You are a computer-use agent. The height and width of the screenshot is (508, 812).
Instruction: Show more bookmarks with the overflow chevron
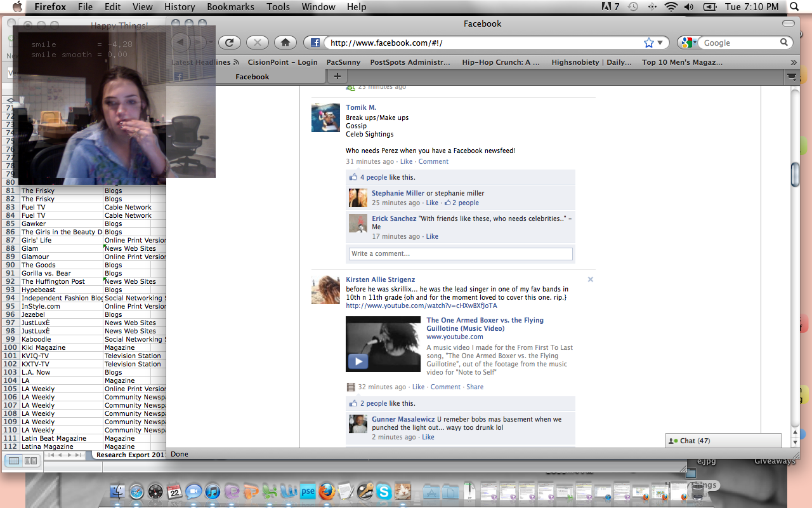point(793,62)
